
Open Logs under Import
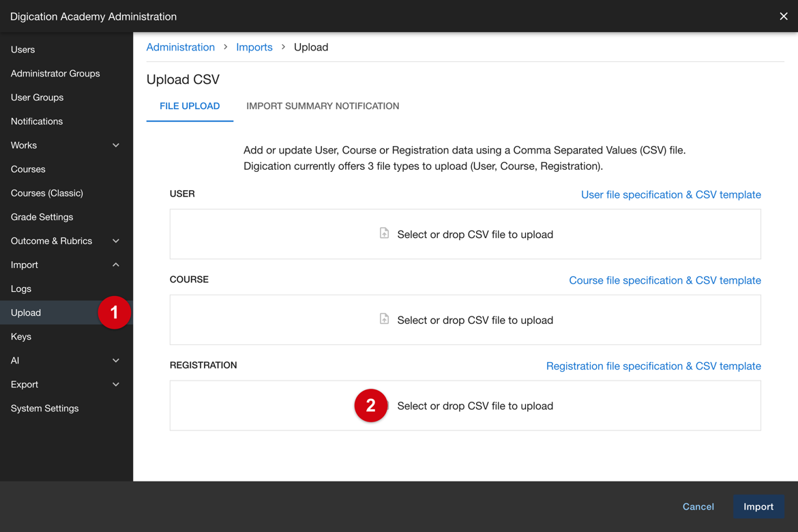tap(21, 289)
